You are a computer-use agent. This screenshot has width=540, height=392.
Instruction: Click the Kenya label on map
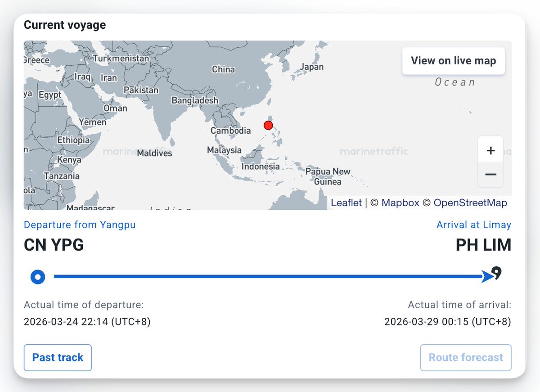(x=69, y=160)
